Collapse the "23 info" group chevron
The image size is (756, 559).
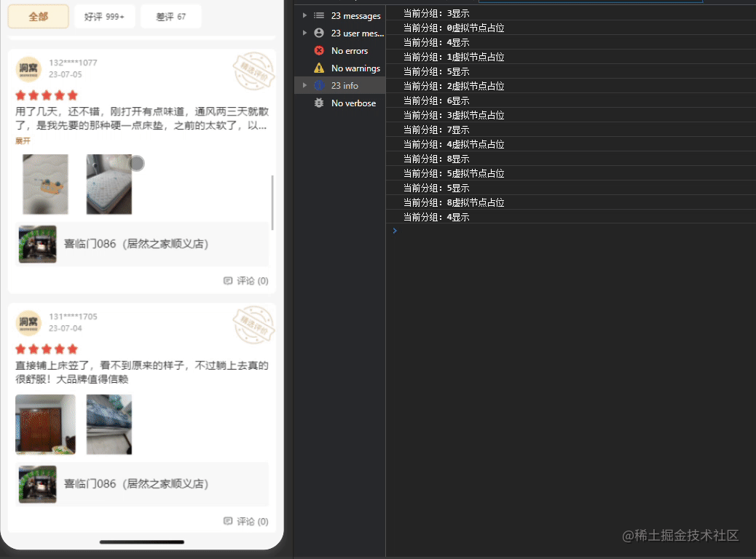[304, 85]
